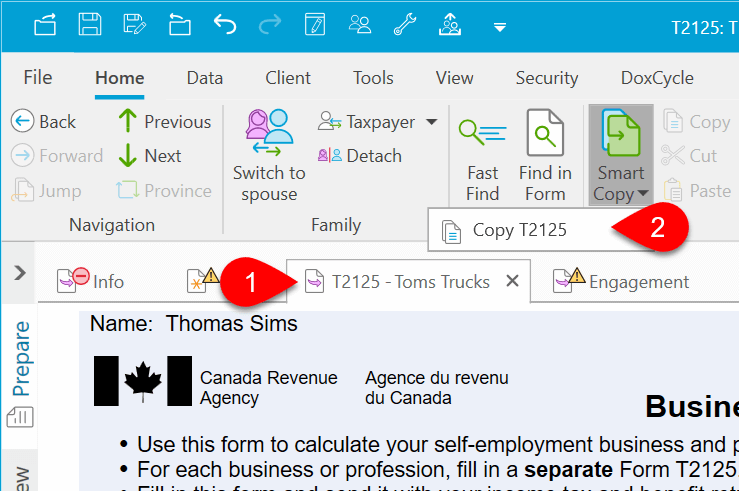Open the Engagement form tab
Screen dimensions: 739x491
point(621,281)
